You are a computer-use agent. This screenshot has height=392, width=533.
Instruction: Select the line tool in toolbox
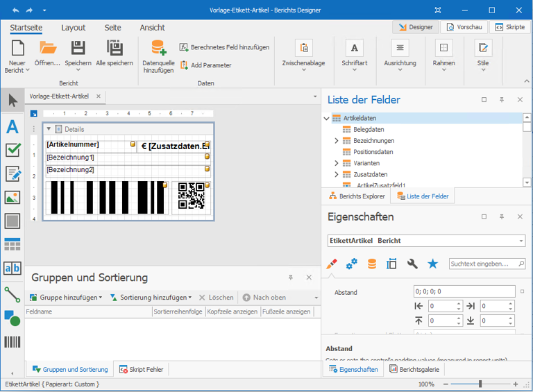[x=12, y=294]
